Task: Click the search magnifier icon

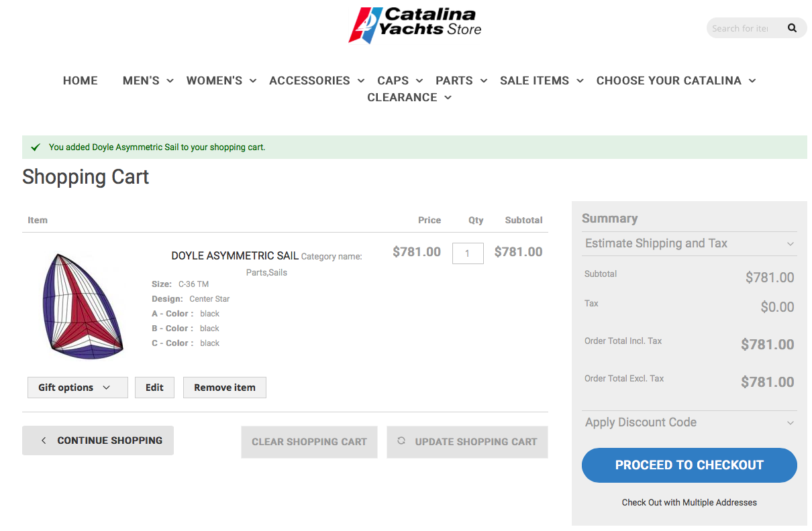Action: pyautogui.click(x=792, y=28)
